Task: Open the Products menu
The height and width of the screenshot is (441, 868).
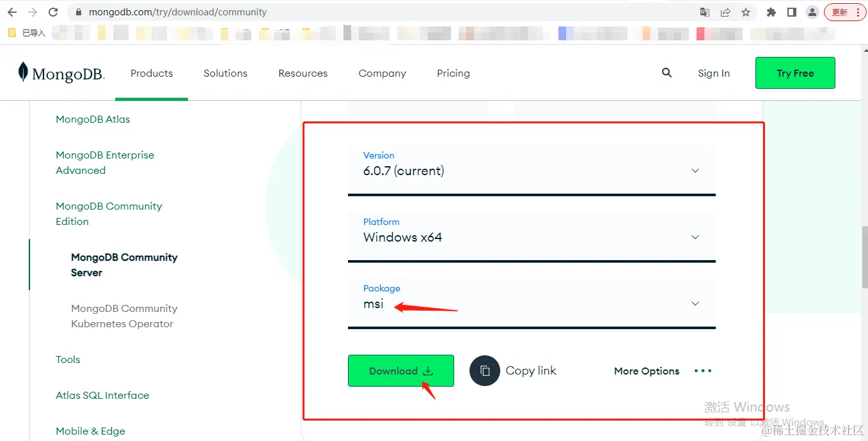Action: point(152,73)
